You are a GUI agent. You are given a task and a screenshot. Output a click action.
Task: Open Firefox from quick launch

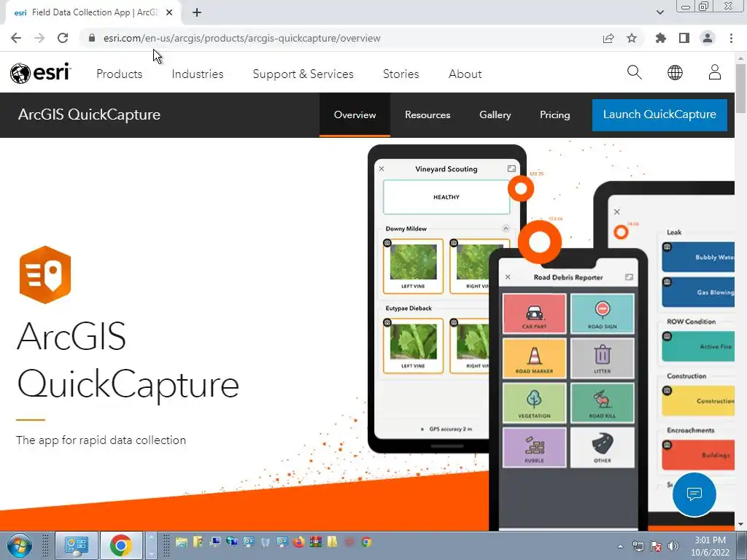pyautogui.click(x=298, y=542)
